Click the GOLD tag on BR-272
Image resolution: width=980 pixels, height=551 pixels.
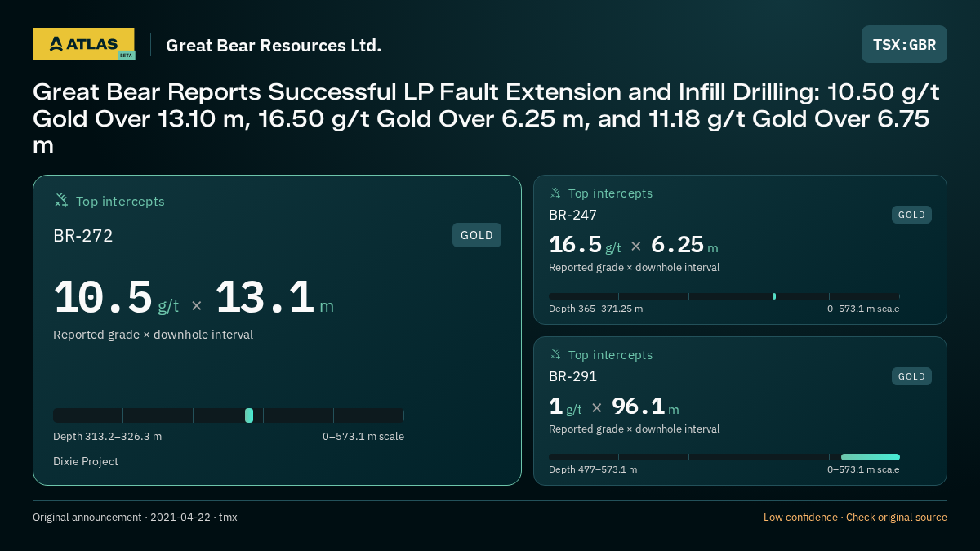tap(477, 235)
